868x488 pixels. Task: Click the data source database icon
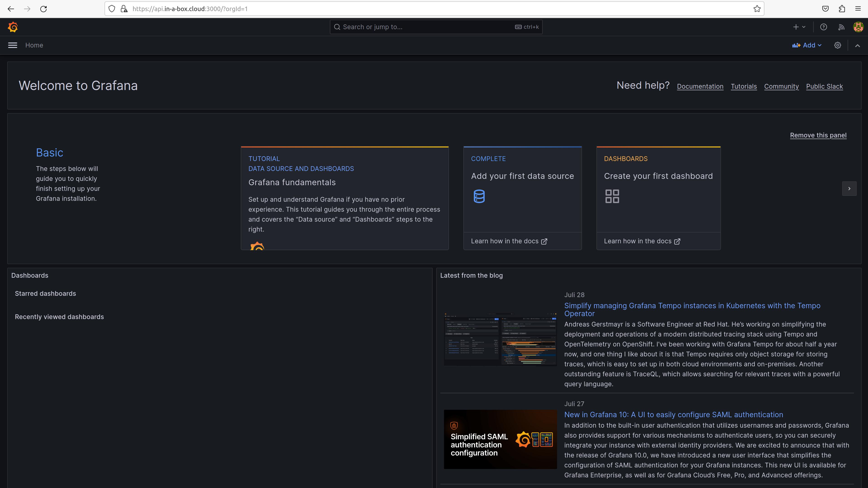[x=479, y=196]
